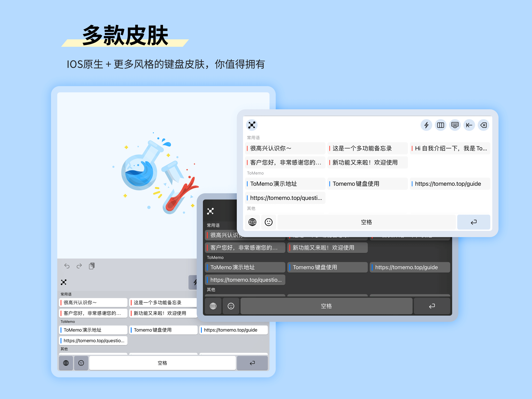
Task: Select ToMemo 演示地址 in white keyboard
Action: point(285,184)
